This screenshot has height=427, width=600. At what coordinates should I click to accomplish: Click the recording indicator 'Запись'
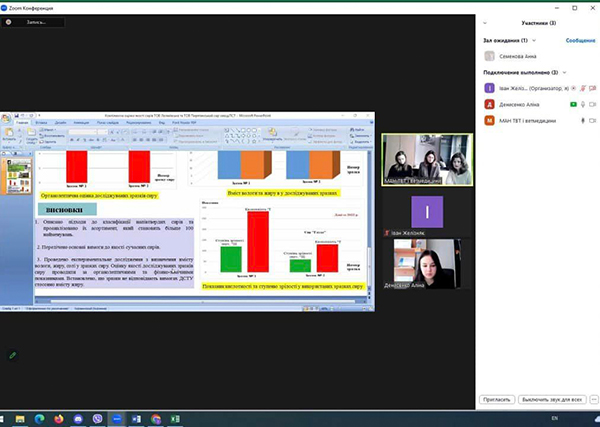point(33,22)
